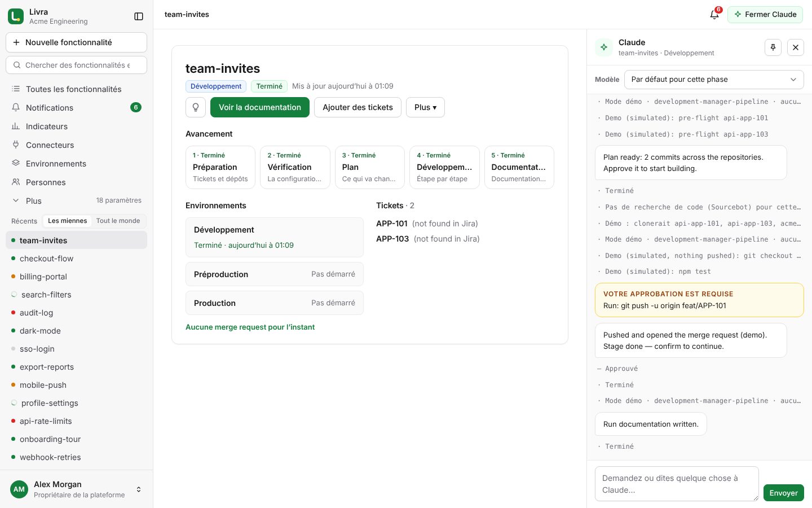Screen dimensions: 812x508
Task: Pin the Claude panel
Action: tap(773, 47)
